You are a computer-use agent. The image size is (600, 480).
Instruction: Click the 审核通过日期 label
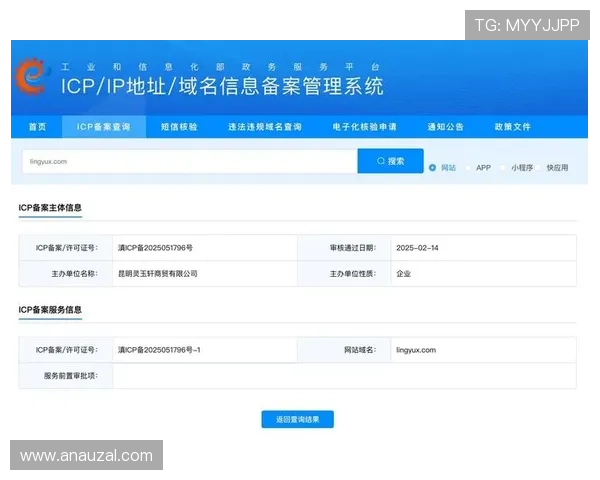[x=353, y=248]
